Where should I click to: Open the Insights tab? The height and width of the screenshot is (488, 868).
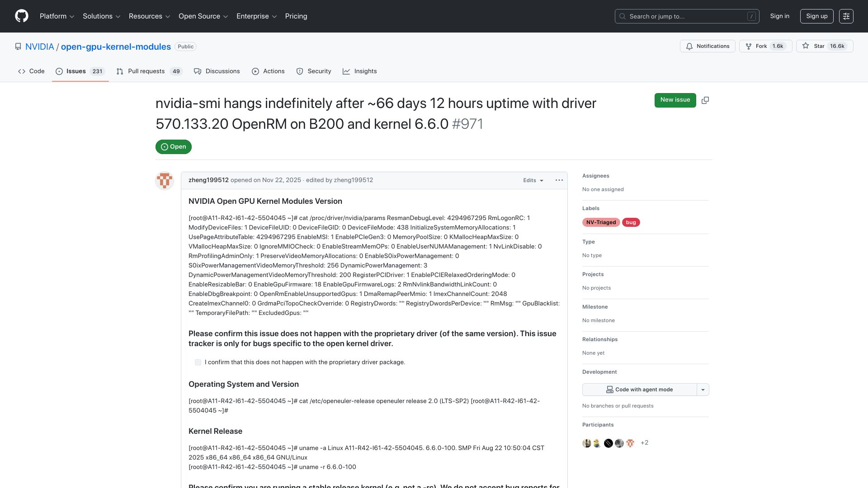click(360, 71)
